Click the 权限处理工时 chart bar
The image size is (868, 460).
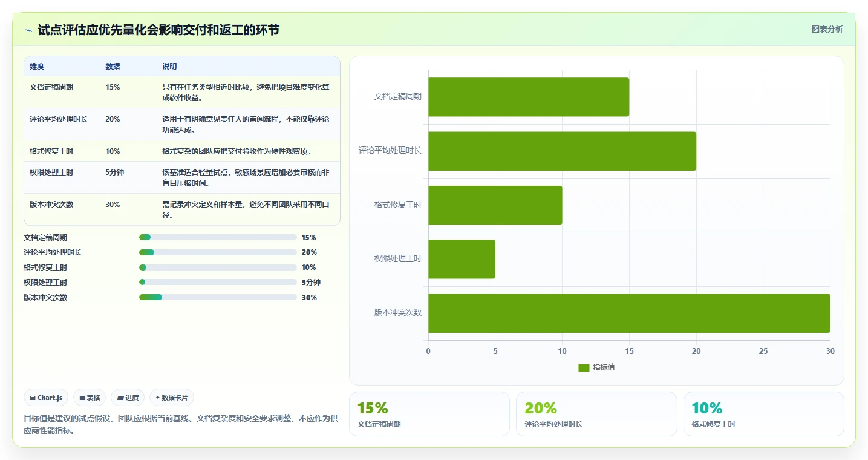pyautogui.click(x=462, y=259)
